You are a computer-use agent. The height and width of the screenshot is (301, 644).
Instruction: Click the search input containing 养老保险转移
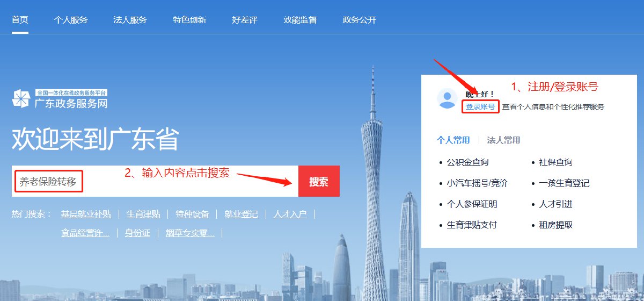pyautogui.click(x=155, y=181)
